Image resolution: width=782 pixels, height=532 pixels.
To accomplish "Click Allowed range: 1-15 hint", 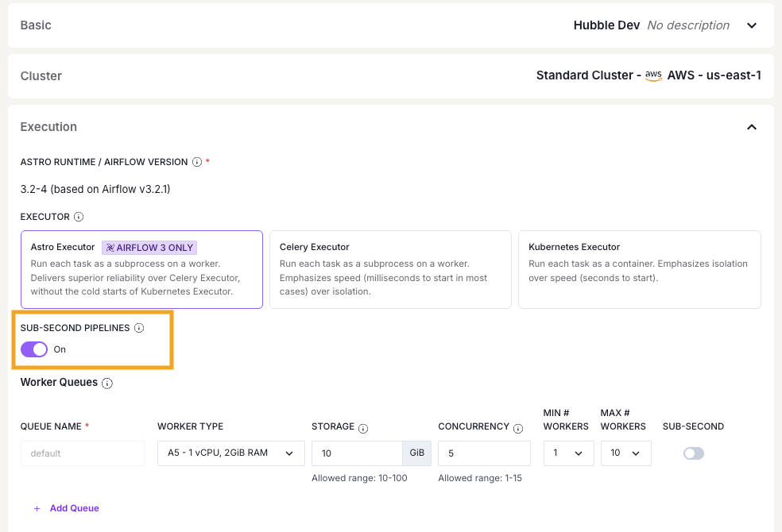I will coord(480,478).
